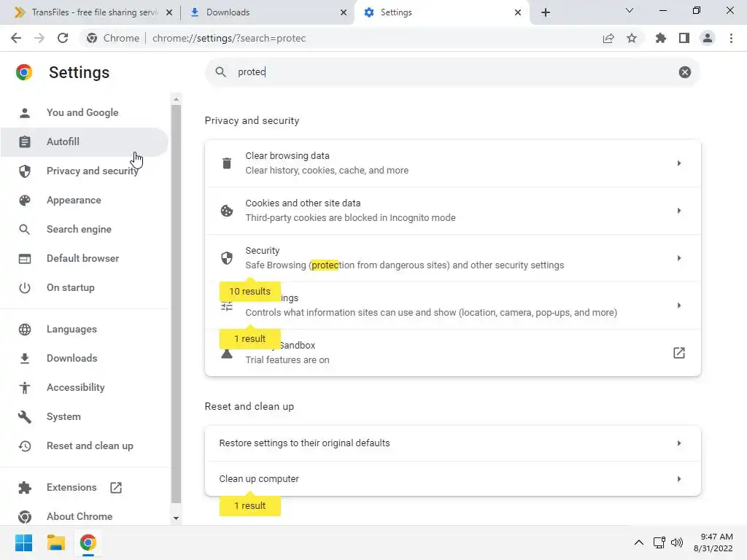Open the Appearance section
747x560 pixels.
point(84,200)
